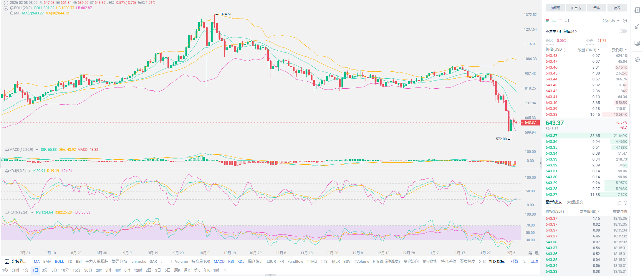Open the 委托额 column dropdown

(x=619, y=50)
